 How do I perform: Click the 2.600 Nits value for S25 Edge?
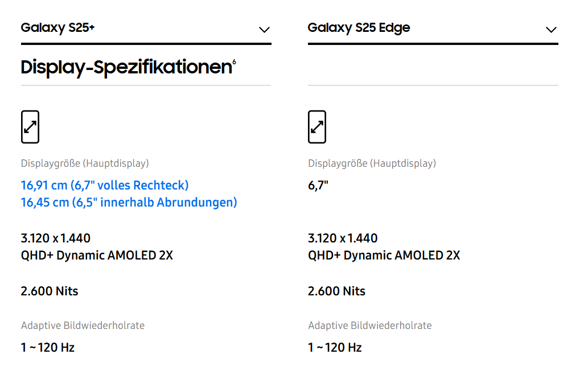click(x=336, y=291)
